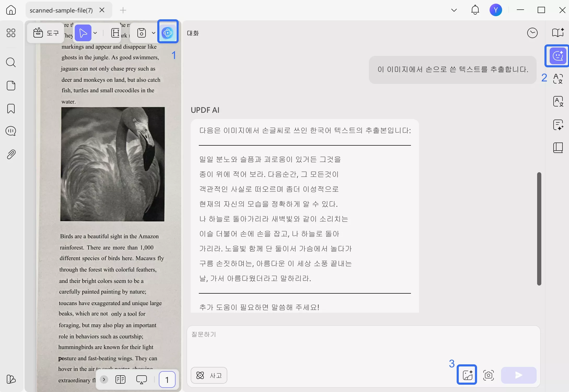
Task: Open the comments panel in sidebar
Action: tap(11, 131)
